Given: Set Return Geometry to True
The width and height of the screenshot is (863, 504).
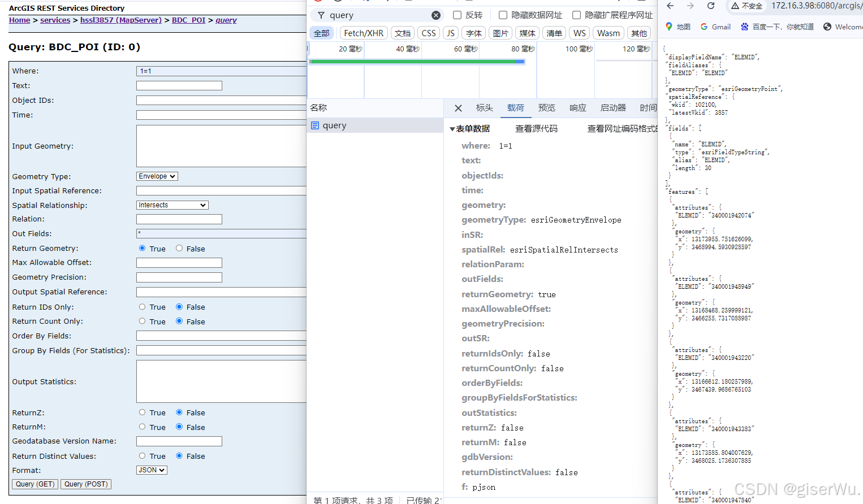Looking at the screenshot, I should coord(142,248).
